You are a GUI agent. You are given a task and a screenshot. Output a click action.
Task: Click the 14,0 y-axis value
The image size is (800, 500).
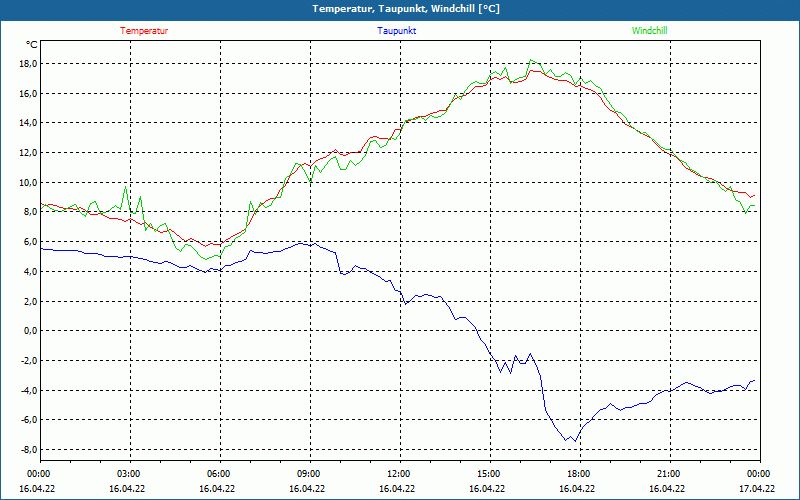pos(29,122)
